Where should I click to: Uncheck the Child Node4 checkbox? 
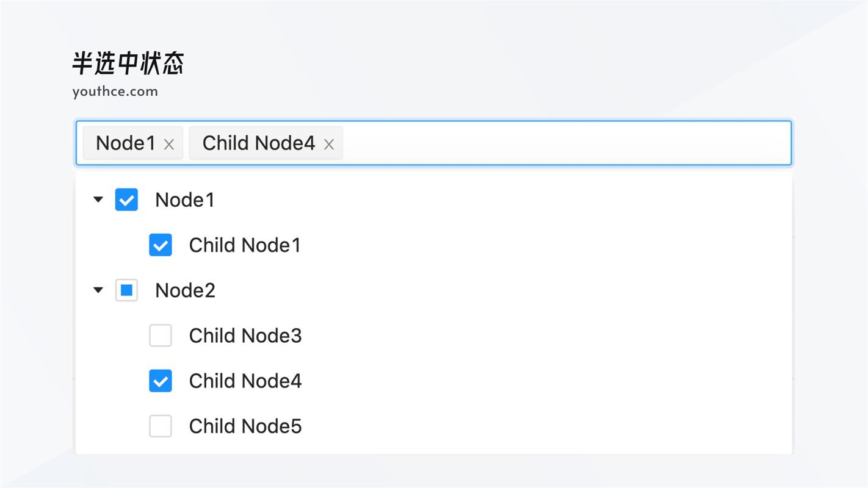[161, 381]
